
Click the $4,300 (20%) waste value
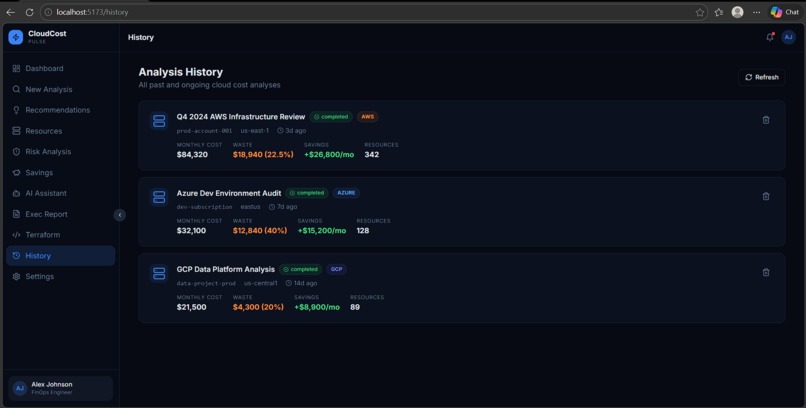point(258,307)
